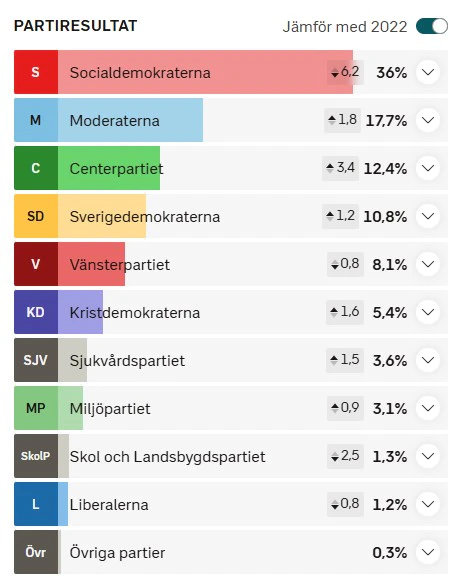The width and height of the screenshot is (462, 580).
Task: Select the SkolP party badge
Action: coord(36,456)
